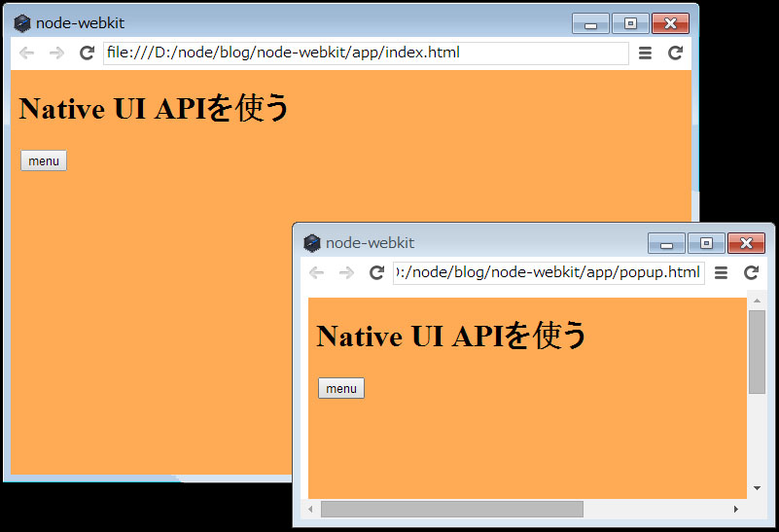Click the menu button on the index.html page
Viewport: 779px width, 532px height.
coord(44,161)
